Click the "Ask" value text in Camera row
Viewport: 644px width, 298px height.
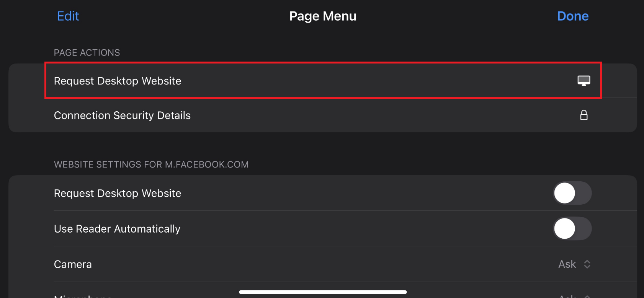click(x=567, y=264)
